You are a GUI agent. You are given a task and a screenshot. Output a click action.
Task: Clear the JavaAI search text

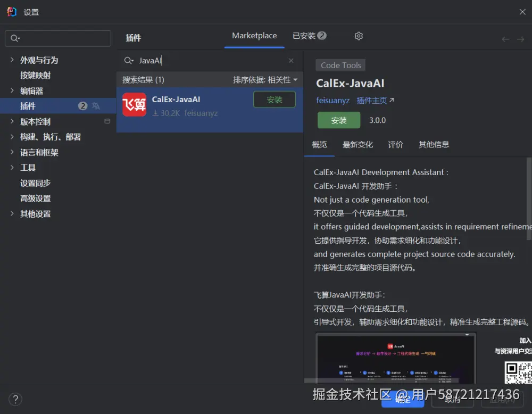(x=291, y=61)
